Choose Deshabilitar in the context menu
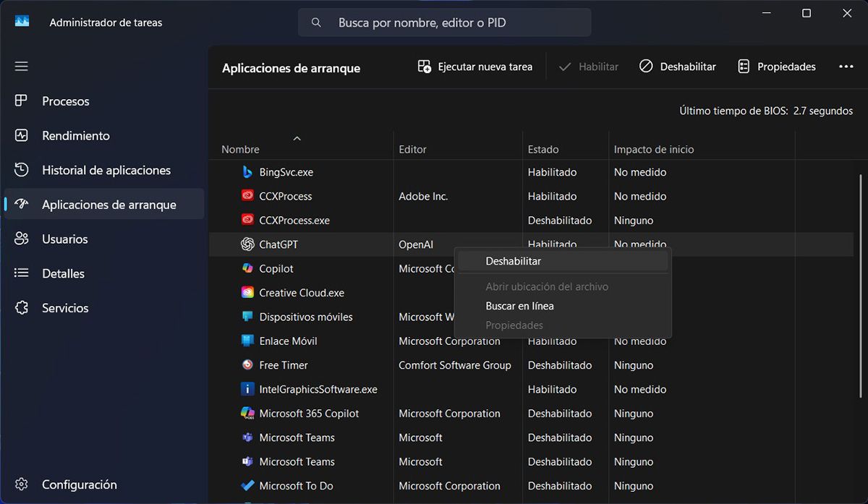 coord(563,261)
